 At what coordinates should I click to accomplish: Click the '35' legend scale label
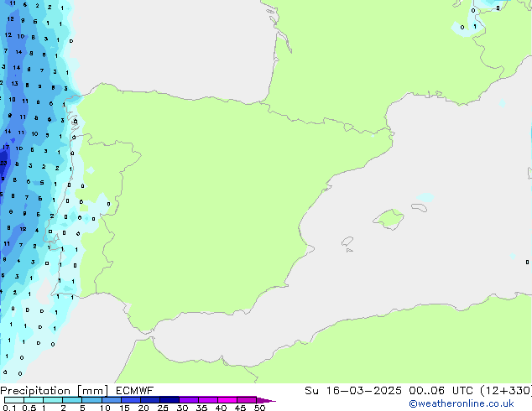(201, 408)
